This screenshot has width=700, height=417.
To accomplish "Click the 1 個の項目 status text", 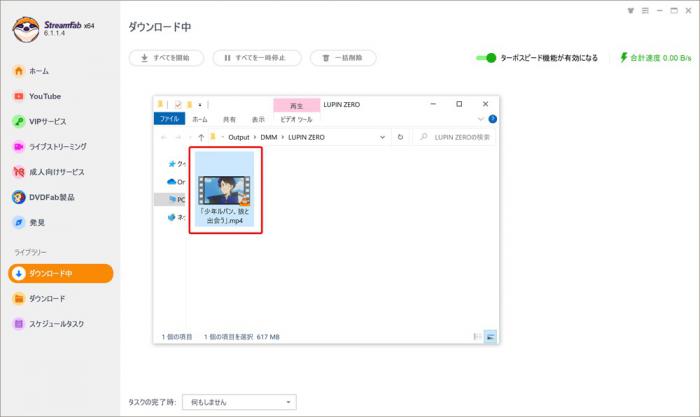I will [177, 337].
